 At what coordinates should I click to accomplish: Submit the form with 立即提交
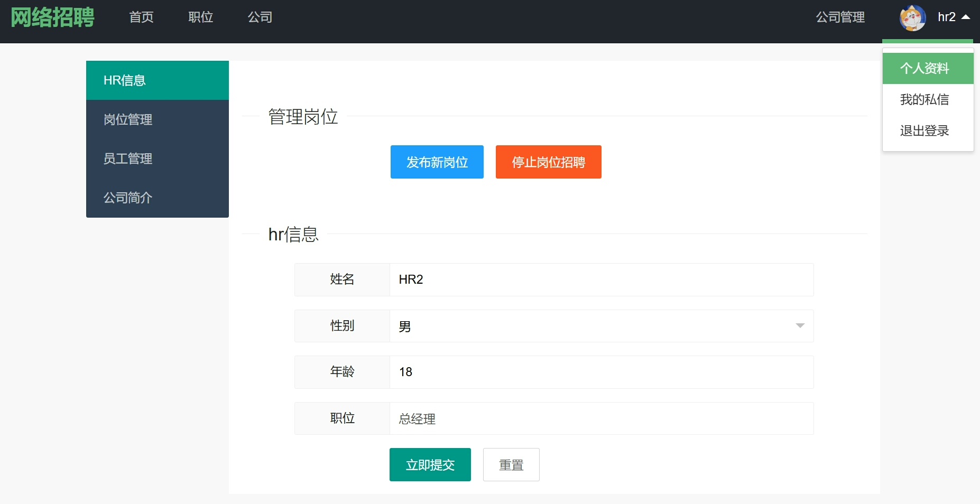(430, 465)
